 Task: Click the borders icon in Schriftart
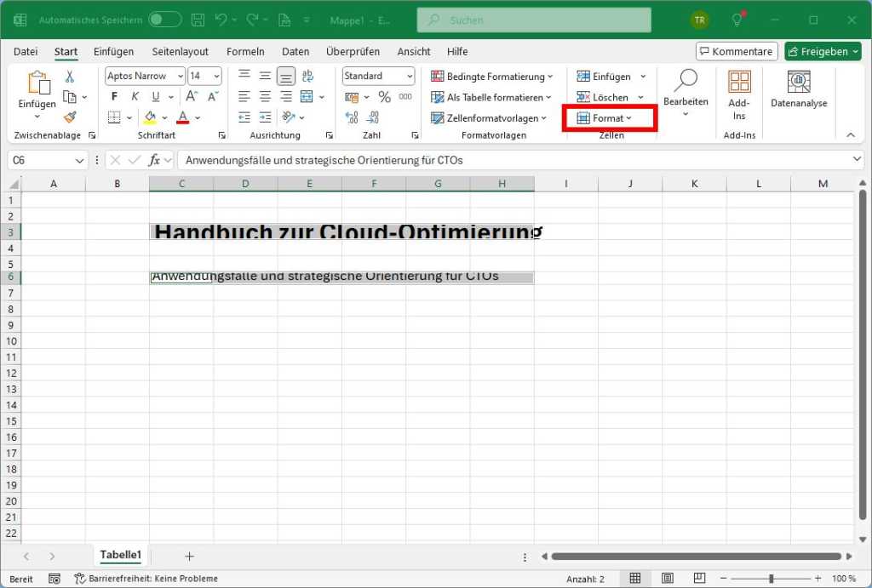pyautogui.click(x=114, y=117)
